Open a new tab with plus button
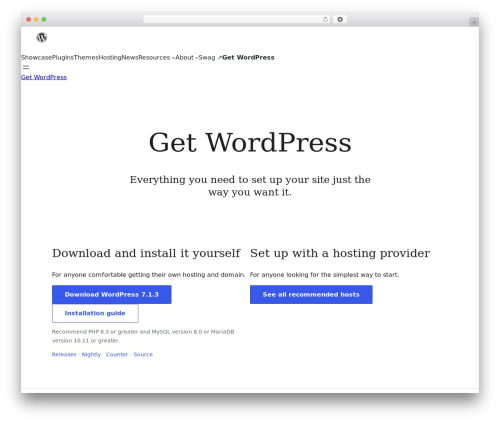Screen dimensions: 500x423 click(474, 22)
